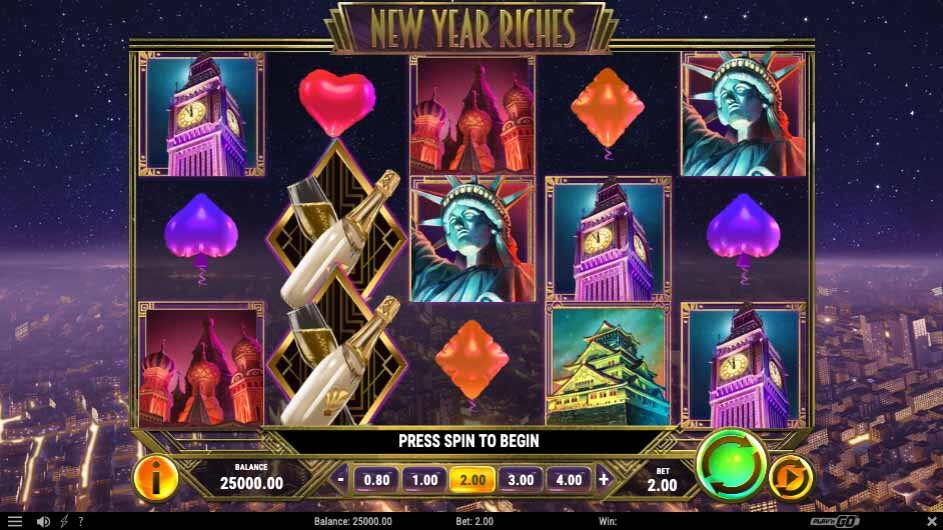Click the green spin button

point(731,466)
